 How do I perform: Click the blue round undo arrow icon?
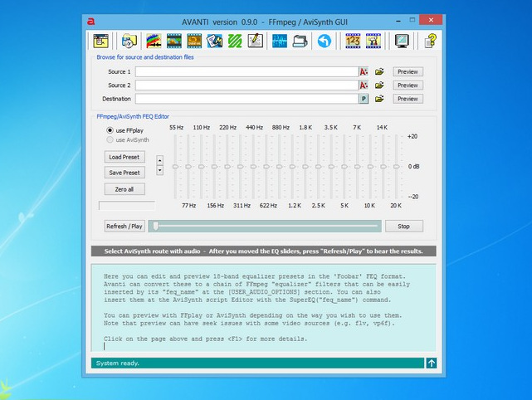coord(325,41)
